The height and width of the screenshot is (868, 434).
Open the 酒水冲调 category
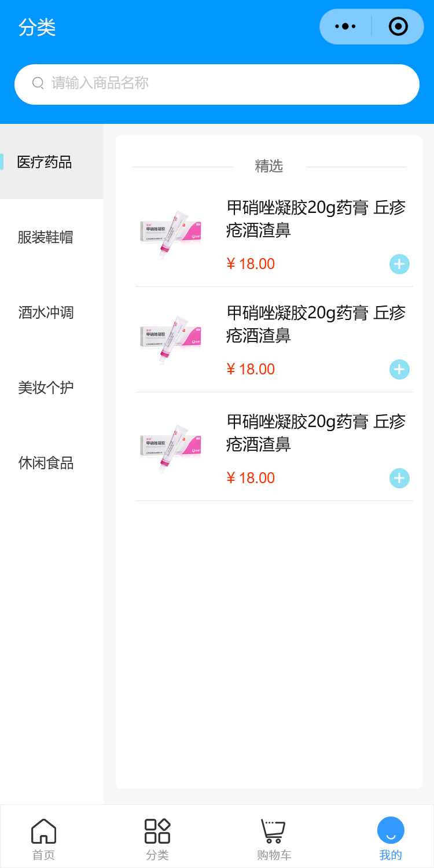(46, 312)
